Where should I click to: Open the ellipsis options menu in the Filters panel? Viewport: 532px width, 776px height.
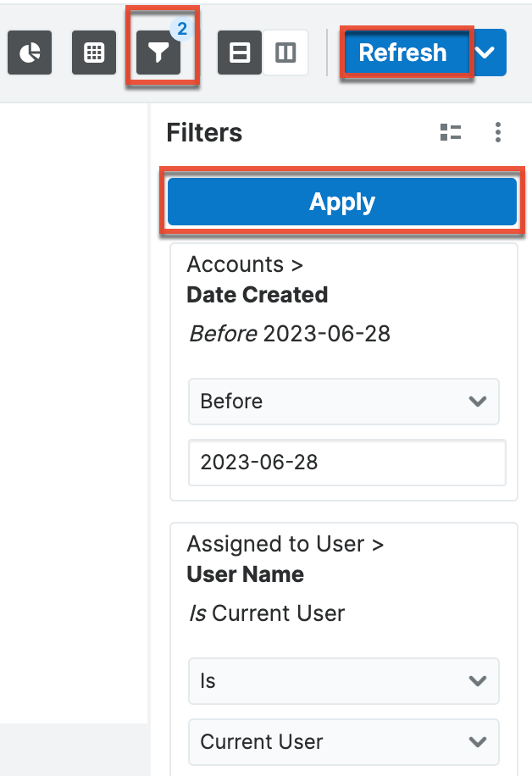coord(498,132)
